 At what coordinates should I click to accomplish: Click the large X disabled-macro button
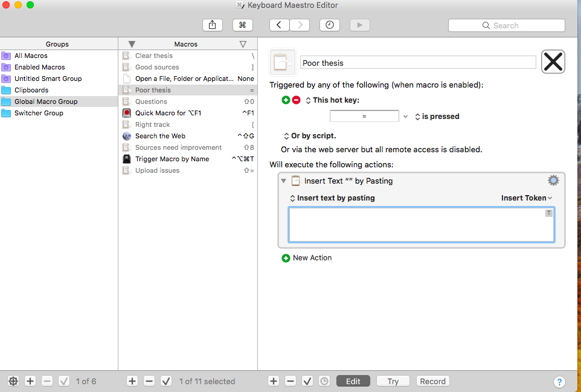pyautogui.click(x=553, y=62)
